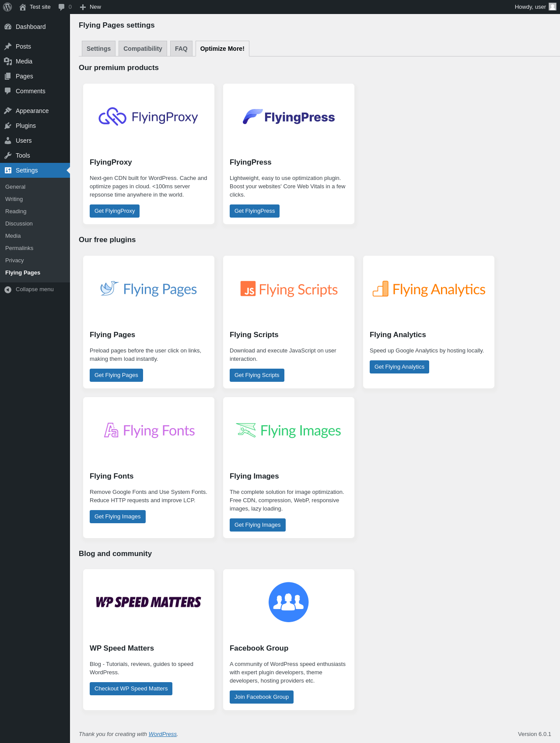Open the FAQ tab

coord(181,49)
